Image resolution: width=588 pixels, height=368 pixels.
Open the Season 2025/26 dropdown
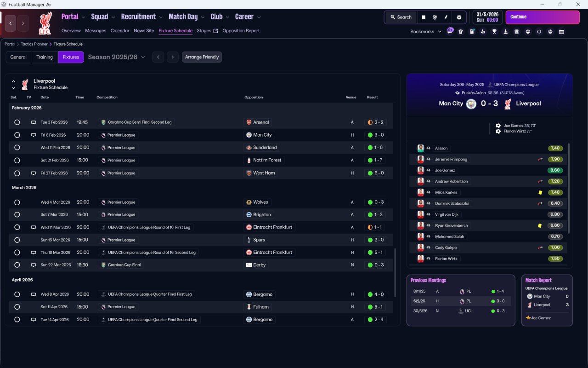click(116, 57)
